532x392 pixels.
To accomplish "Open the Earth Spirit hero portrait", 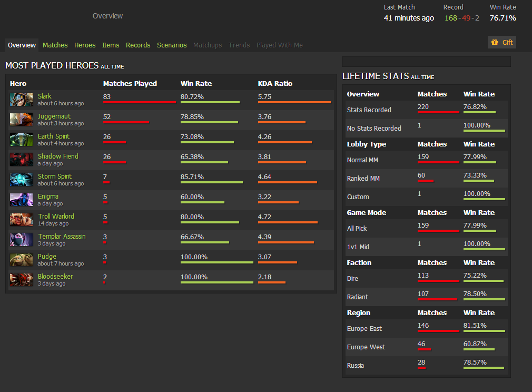I will [21, 140].
